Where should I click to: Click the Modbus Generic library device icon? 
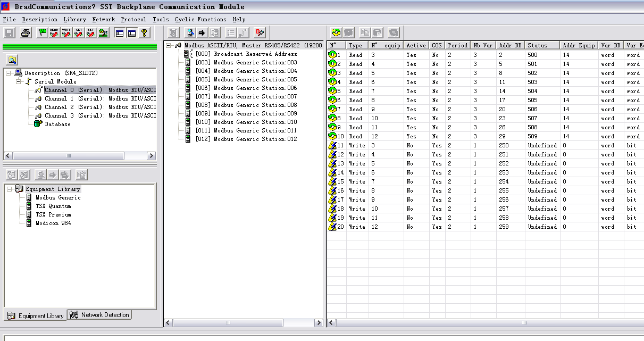coord(29,197)
